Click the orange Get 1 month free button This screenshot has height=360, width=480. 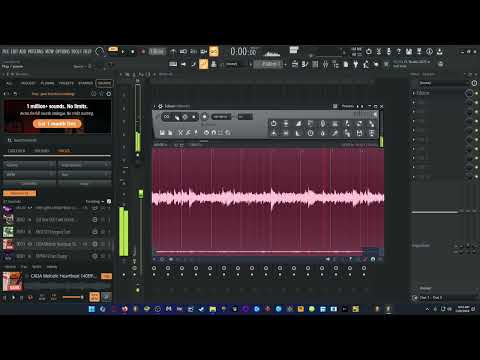point(57,124)
